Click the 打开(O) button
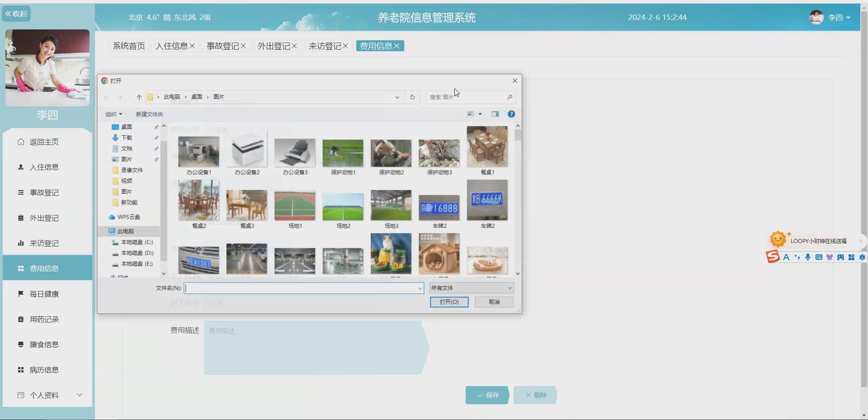Screen dimensions: 868x420 (449, 302)
